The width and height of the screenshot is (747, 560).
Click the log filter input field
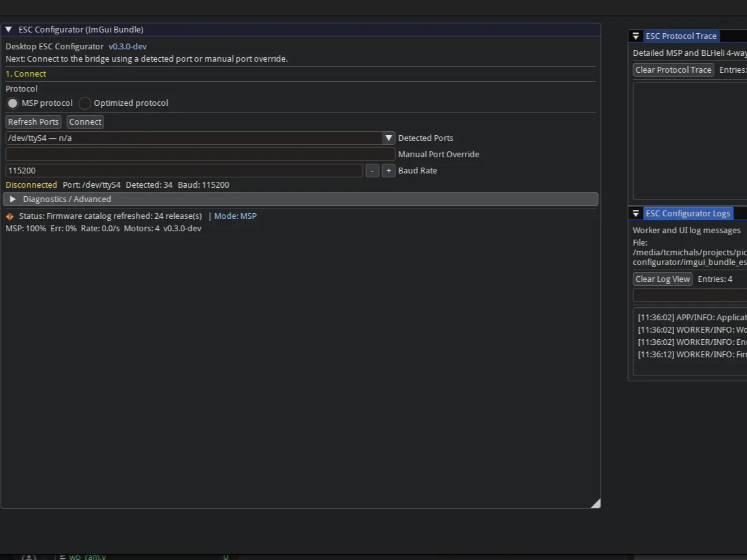tap(690, 295)
